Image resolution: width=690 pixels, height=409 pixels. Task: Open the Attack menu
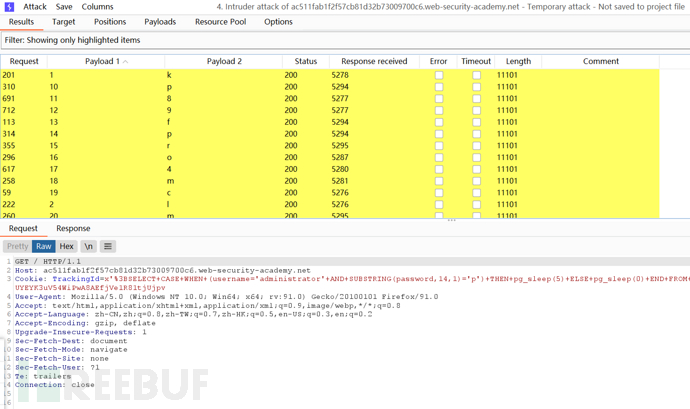point(35,7)
